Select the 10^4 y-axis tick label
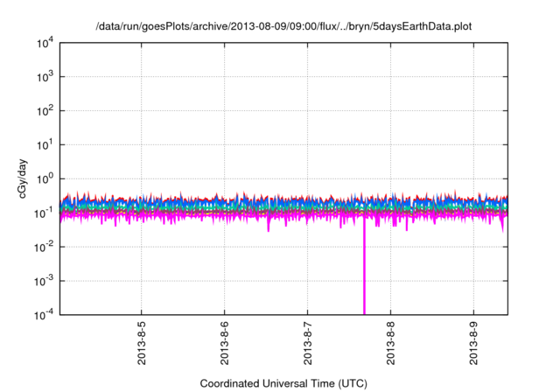560x392 pixels. tap(45, 43)
